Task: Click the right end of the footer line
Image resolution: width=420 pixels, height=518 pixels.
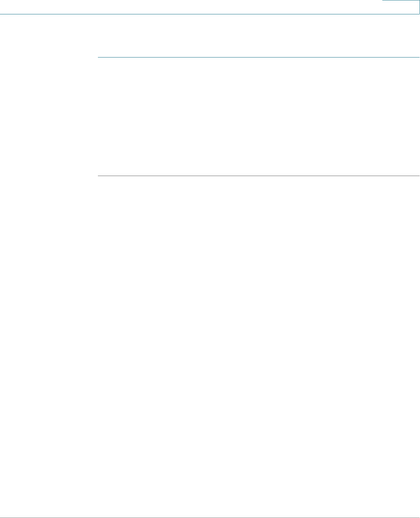Action: point(418,518)
